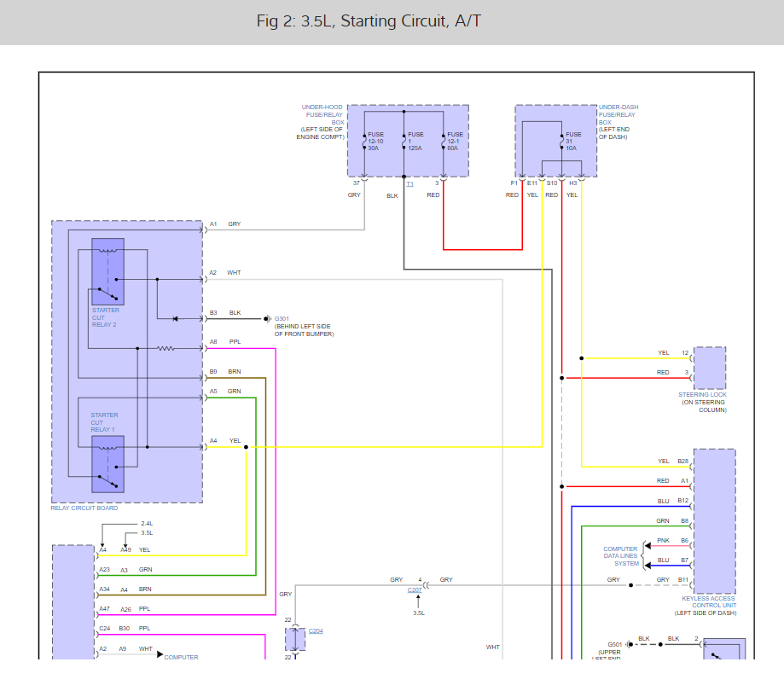784x691 pixels.
Task: Click the Keyless Access Control Unit box
Action: (715, 521)
